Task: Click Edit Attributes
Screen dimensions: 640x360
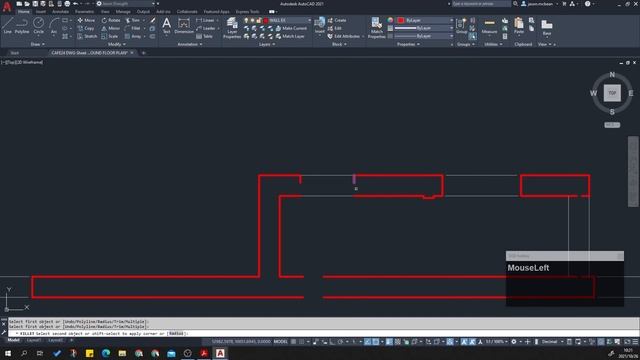Action: click(343, 36)
